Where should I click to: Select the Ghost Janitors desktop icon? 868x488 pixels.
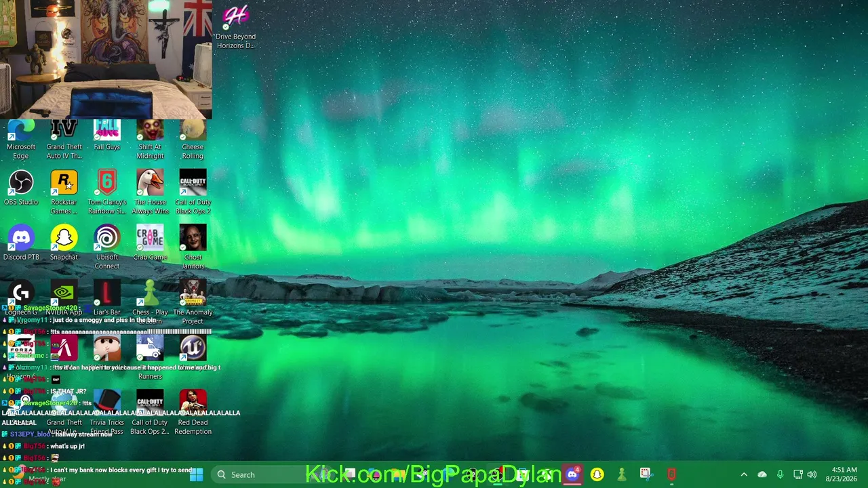click(x=193, y=247)
